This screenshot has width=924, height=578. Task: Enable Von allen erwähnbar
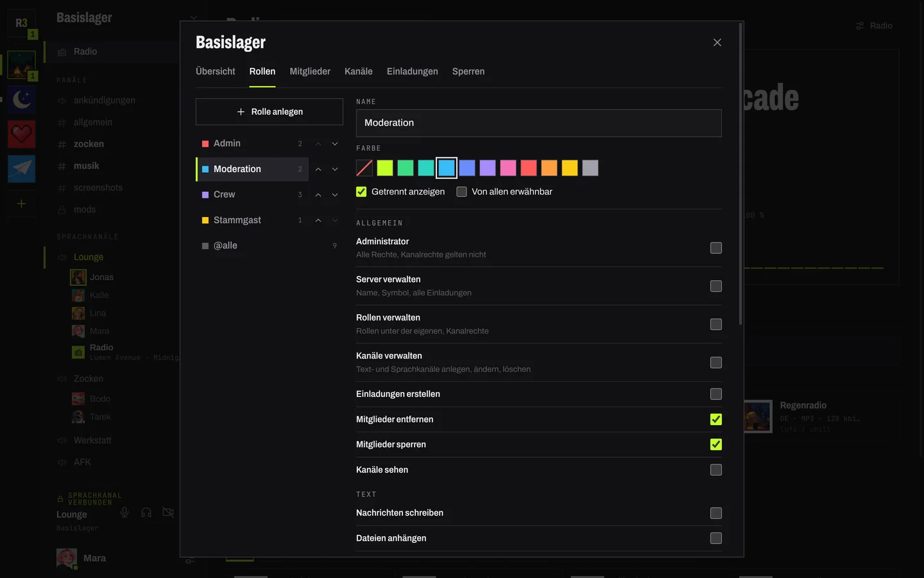pos(461,191)
